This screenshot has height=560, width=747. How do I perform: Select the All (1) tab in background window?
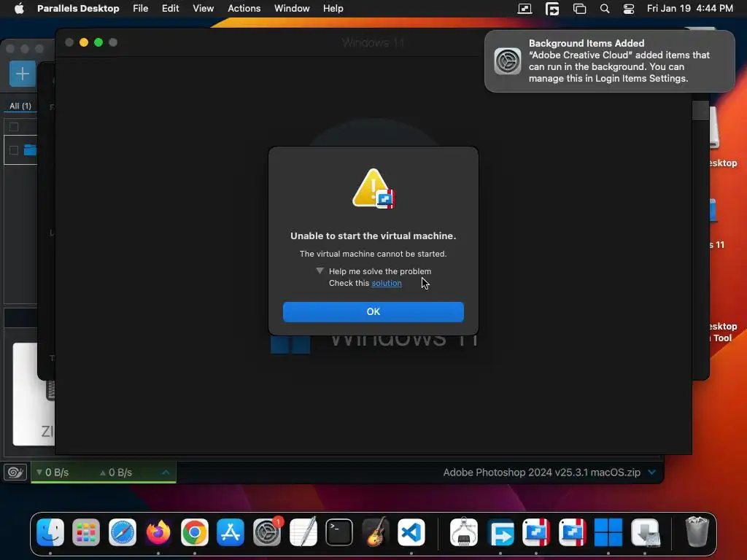(20, 106)
